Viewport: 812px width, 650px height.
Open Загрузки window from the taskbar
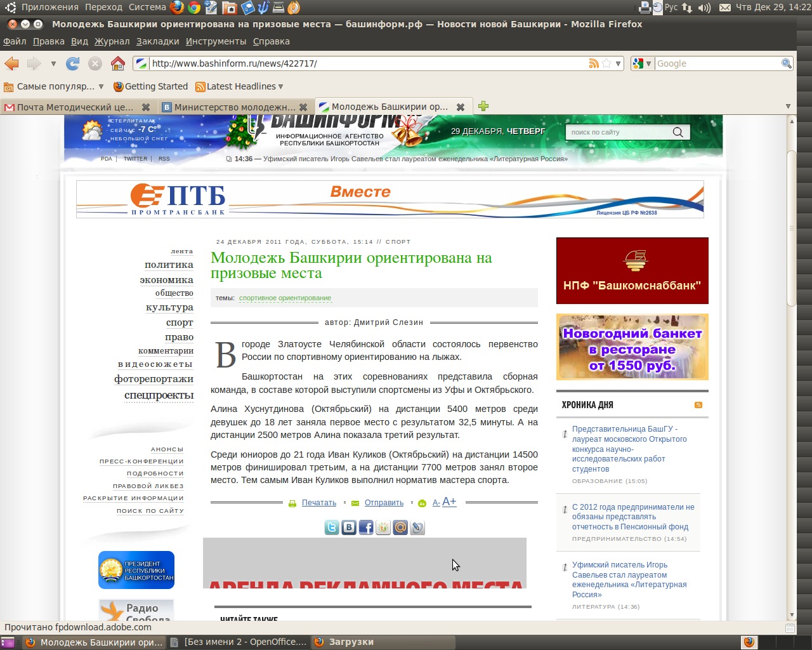[351, 642]
